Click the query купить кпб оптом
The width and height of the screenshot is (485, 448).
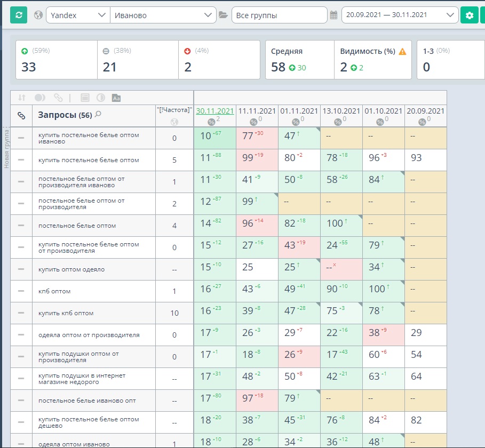click(x=66, y=313)
